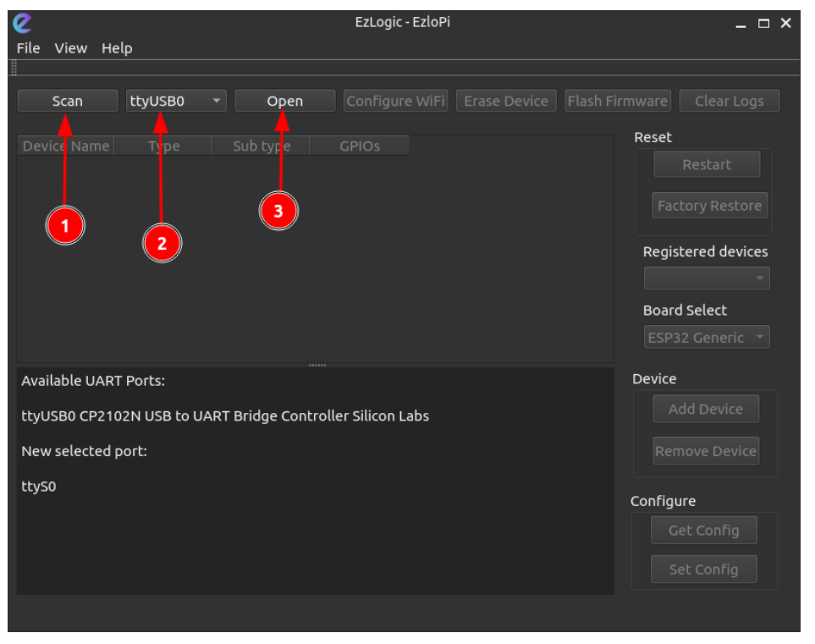Click the Set Config button
Image resolution: width=815 pixels, height=644 pixels.
click(x=704, y=570)
